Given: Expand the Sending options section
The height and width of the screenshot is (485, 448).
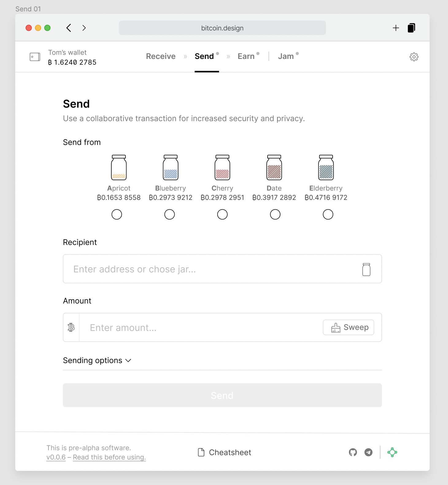Looking at the screenshot, I should point(97,360).
